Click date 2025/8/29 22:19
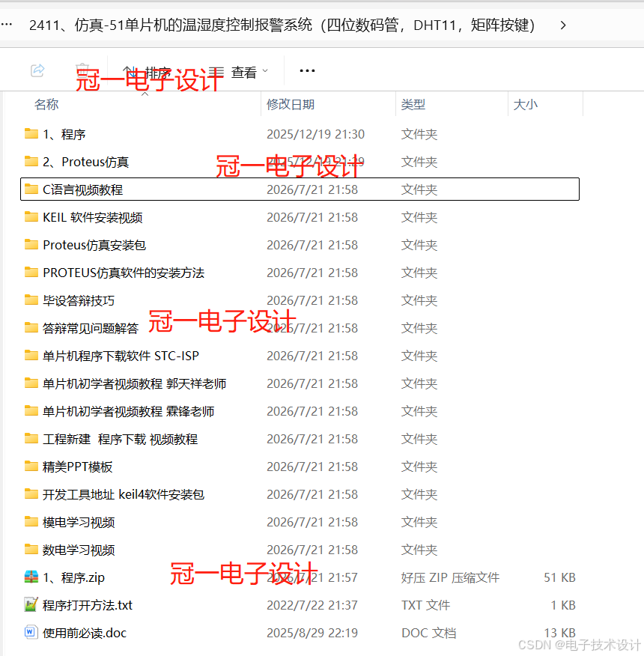The height and width of the screenshot is (656, 644). click(312, 633)
